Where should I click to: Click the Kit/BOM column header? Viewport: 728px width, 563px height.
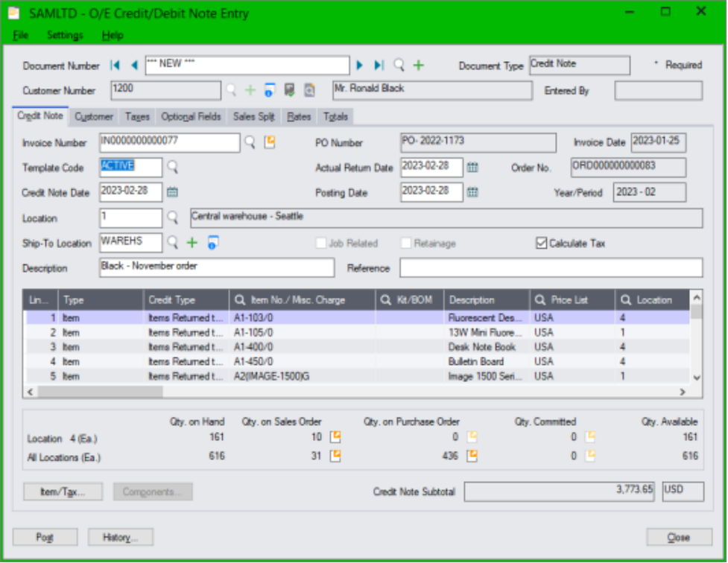click(410, 300)
